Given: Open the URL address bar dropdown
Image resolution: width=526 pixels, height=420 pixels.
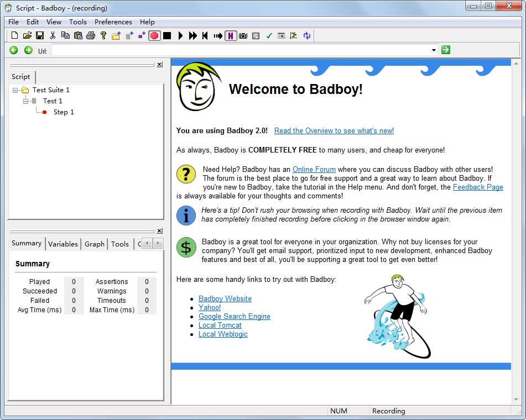Looking at the screenshot, I should (x=434, y=50).
